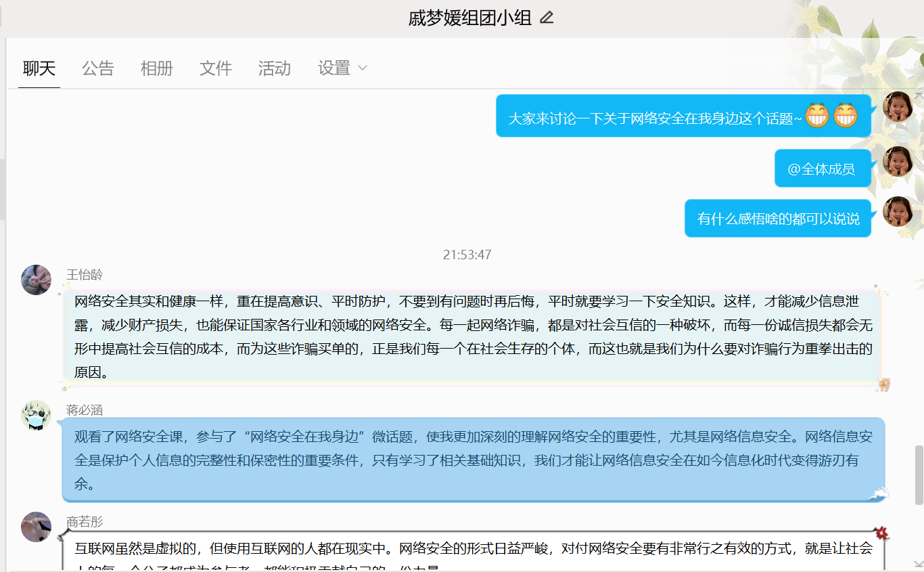Click avatar beside the network safety topic message
The height and width of the screenshot is (572, 924).
point(898,107)
